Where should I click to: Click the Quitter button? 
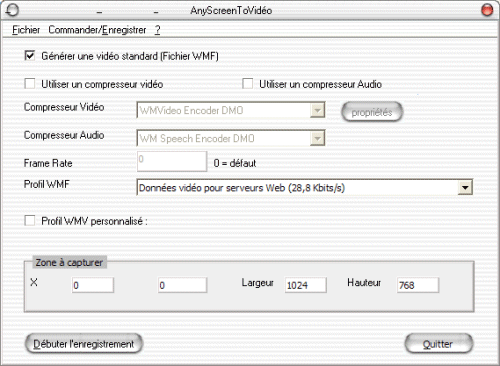pyautogui.click(x=439, y=344)
